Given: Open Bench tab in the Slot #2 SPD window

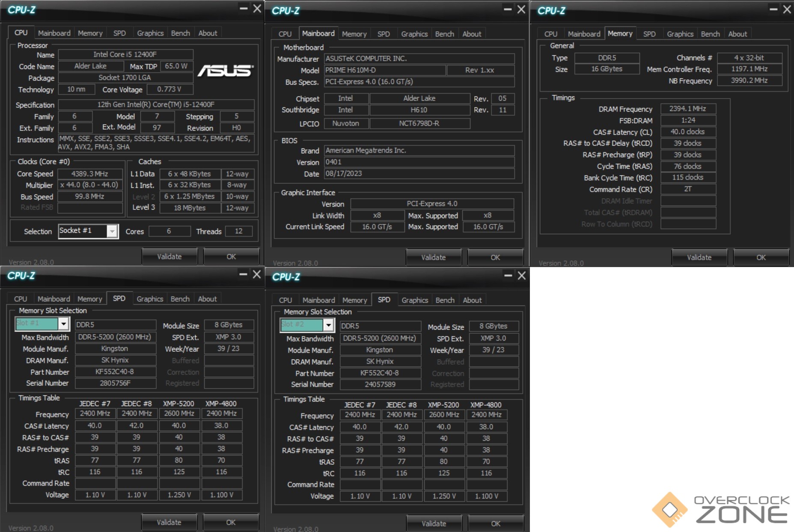Looking at the screenshot, I should click(x=445, y=300).
